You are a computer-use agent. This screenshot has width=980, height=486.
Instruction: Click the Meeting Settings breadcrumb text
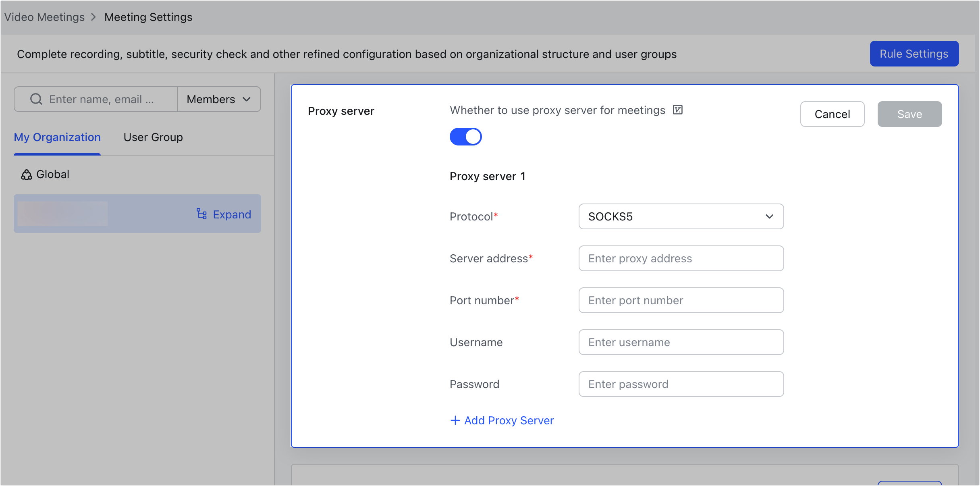click(148, 17)
